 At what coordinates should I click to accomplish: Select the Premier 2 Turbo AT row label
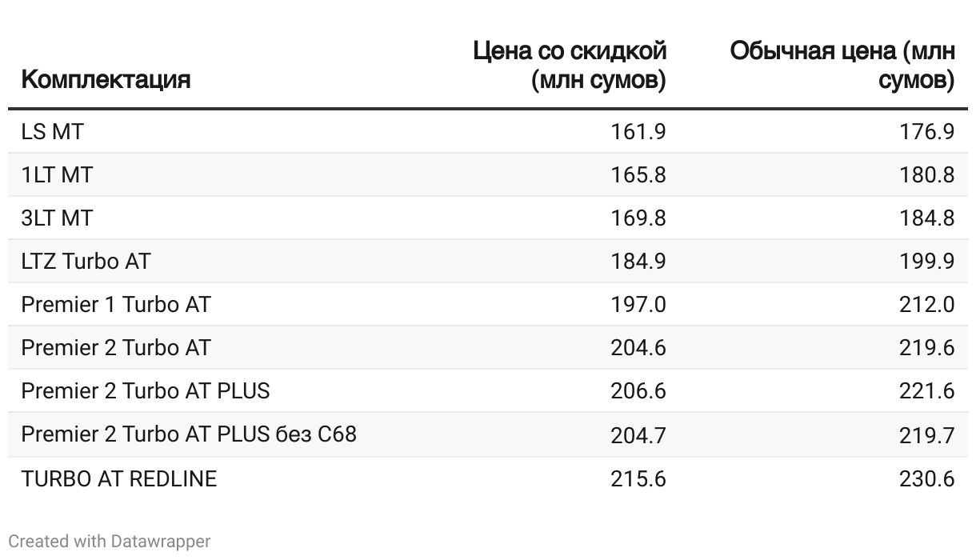(116, 347)
